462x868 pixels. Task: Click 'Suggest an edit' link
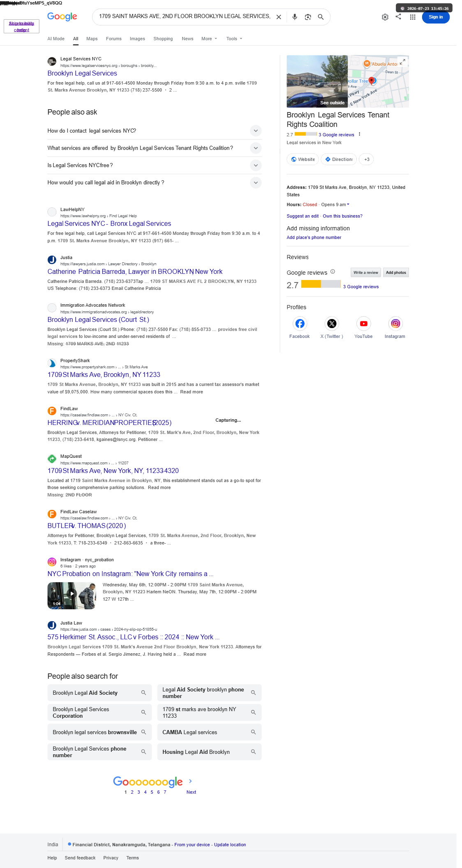pos(303,216)
